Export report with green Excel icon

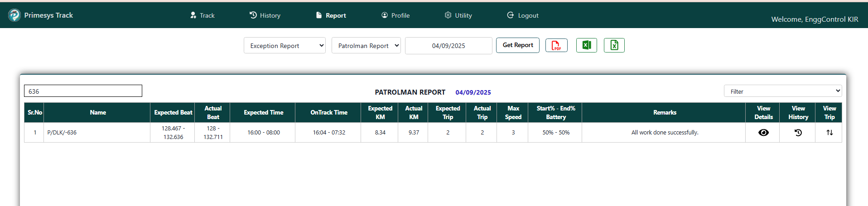586,45
